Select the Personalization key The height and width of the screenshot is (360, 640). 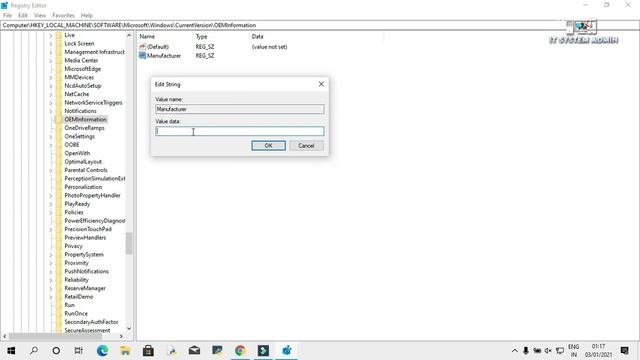[x=83, y=187]
